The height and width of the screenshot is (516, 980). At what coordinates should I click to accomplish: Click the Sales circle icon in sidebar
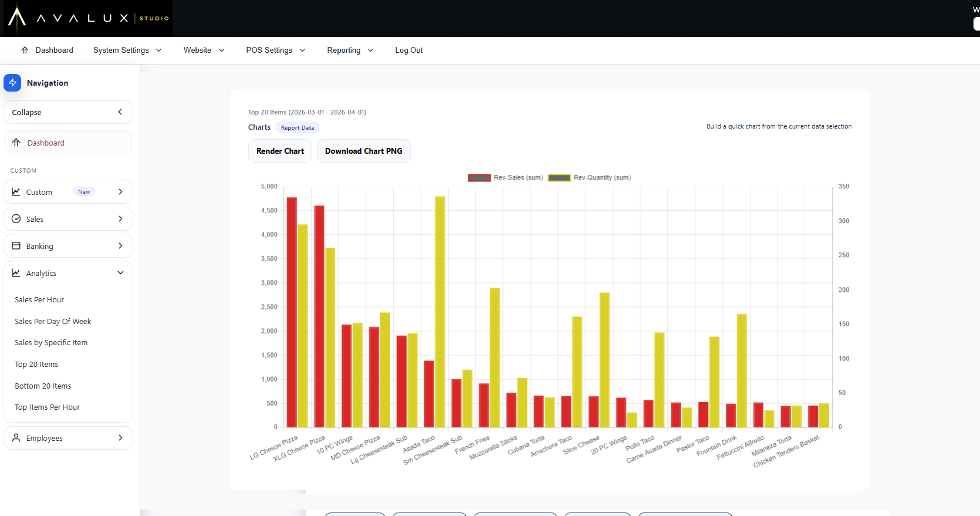(x=16, y=219)
